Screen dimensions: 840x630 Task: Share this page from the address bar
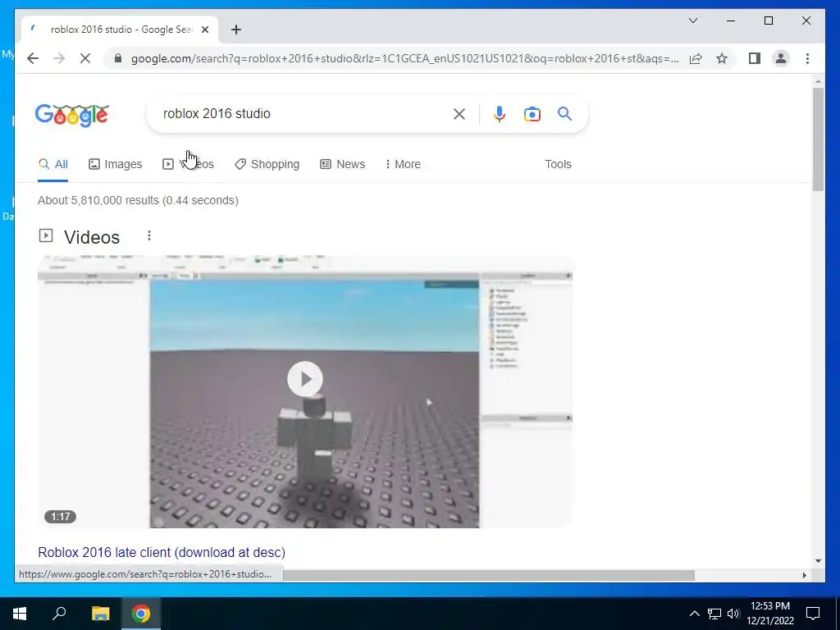coord(696,58)
